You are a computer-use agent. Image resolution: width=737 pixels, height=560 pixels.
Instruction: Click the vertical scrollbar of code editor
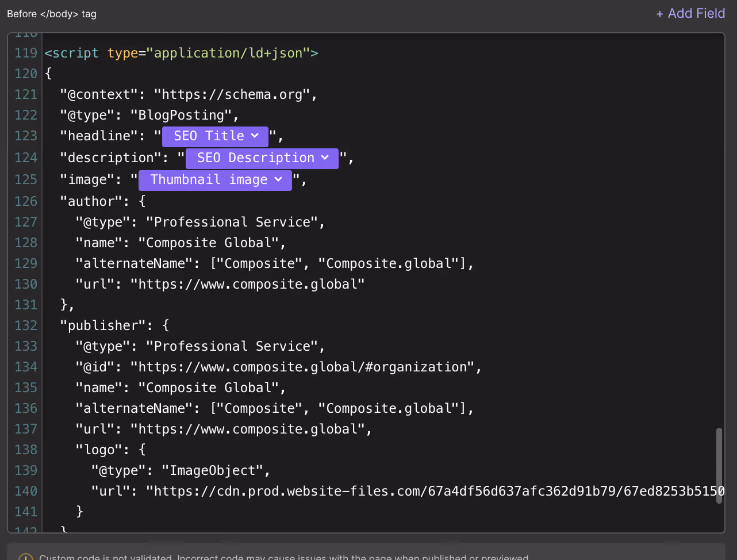[719, 466]
